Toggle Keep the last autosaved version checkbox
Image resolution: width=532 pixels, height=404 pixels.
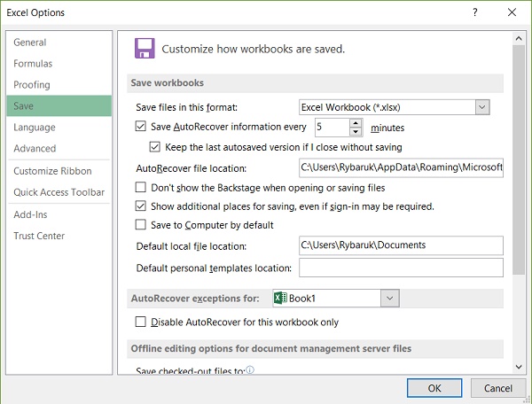tap(154, 147)
